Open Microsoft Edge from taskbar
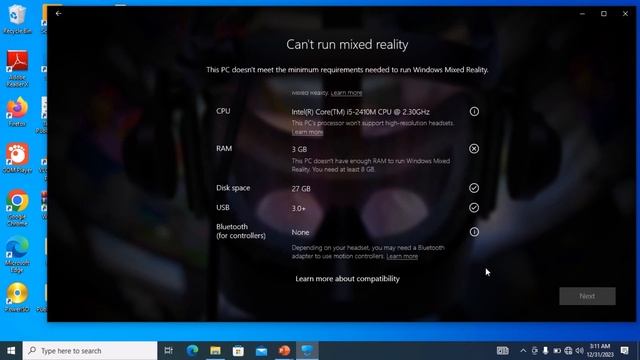Image resolution: width=640 pixels, height=360 pixels. (x=192, y=351)
